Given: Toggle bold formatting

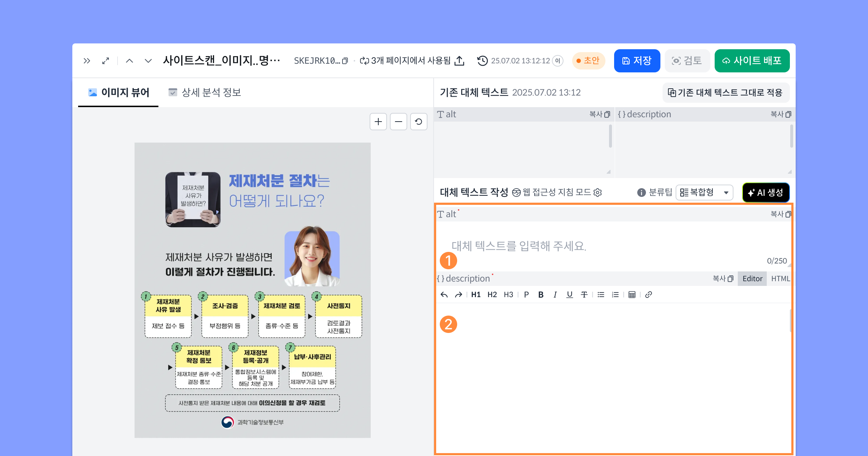Looking at the screenshot, I should [x=541, y=295].
